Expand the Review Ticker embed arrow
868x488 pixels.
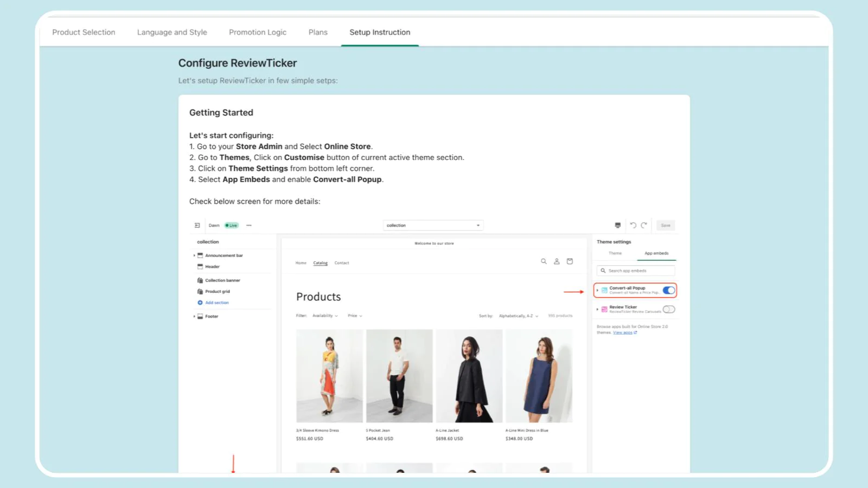click(597, 310)
